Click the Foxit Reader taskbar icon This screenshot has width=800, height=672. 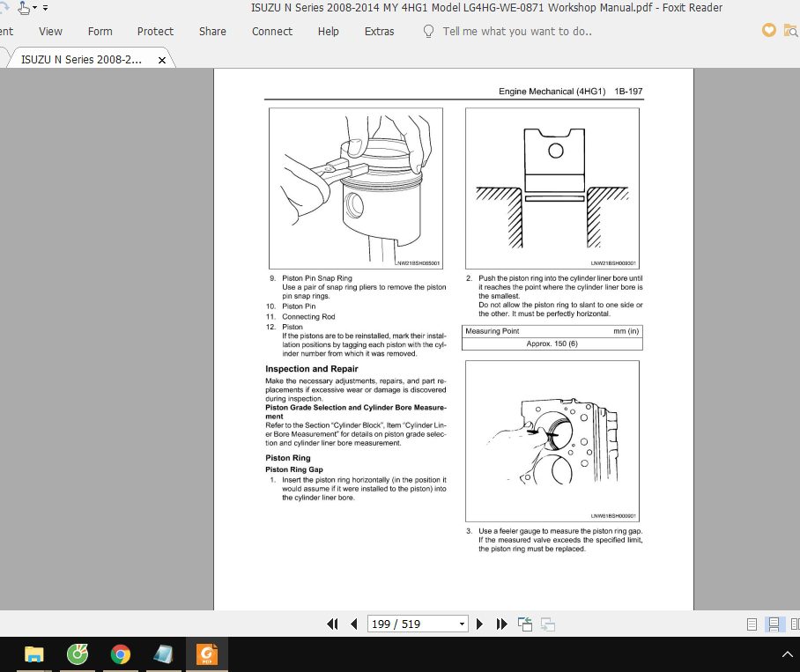(207, 654)
